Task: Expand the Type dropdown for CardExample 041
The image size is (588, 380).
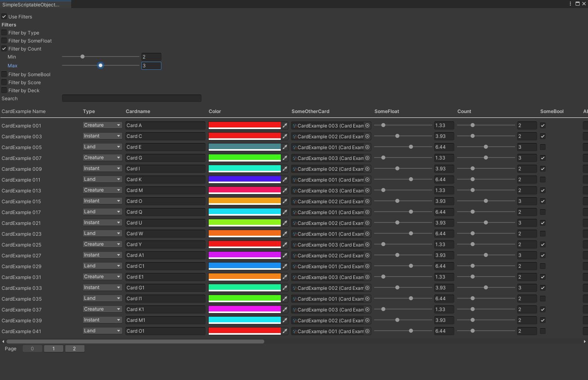Action: pyautogui.click(x=102, y=331)
